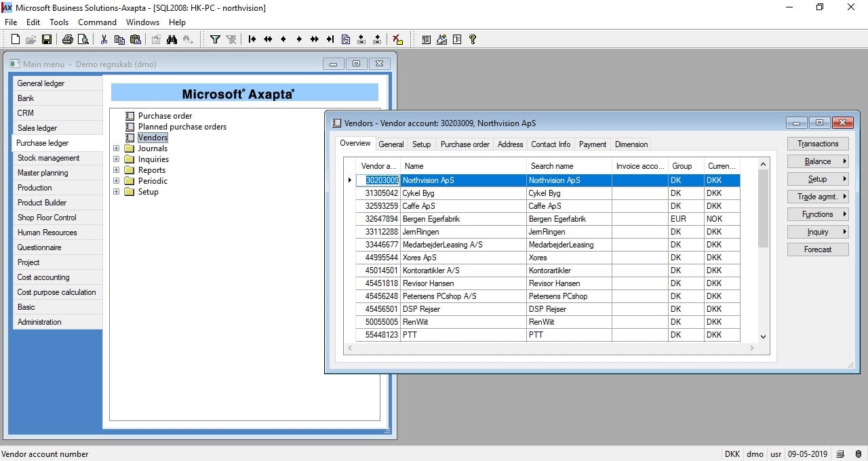Click the Main menu toolbar icon left of Help
868x461 pixels.
coord(457,39)
